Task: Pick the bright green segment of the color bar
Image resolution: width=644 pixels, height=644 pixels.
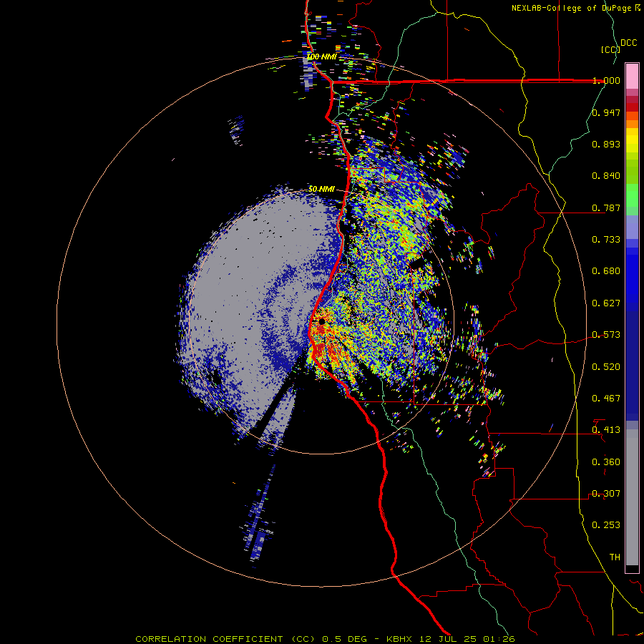Action: [632, 195]
